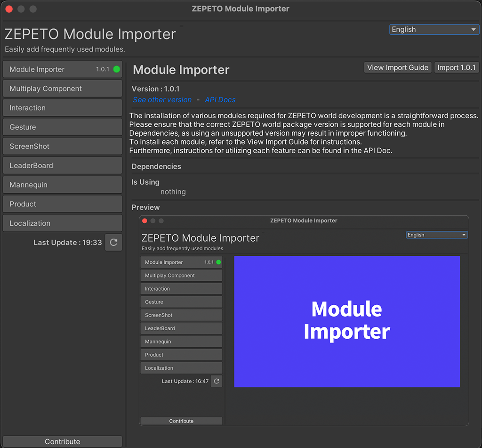Open the Product module

click(63, 204)
